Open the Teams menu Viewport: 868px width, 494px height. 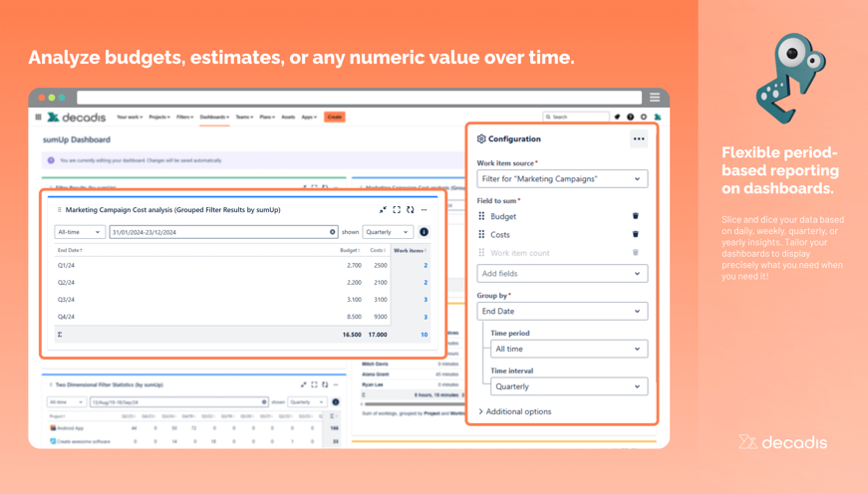(244, 117)
